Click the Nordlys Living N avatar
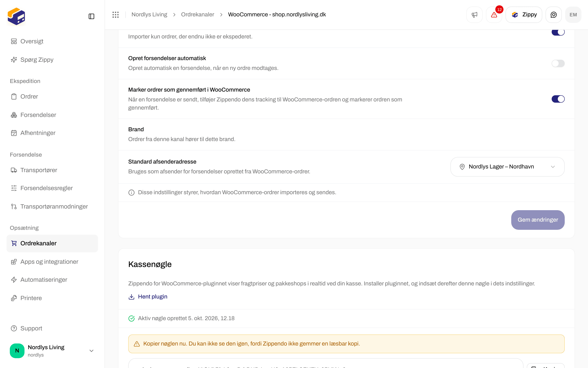 [x=17, y=350]
